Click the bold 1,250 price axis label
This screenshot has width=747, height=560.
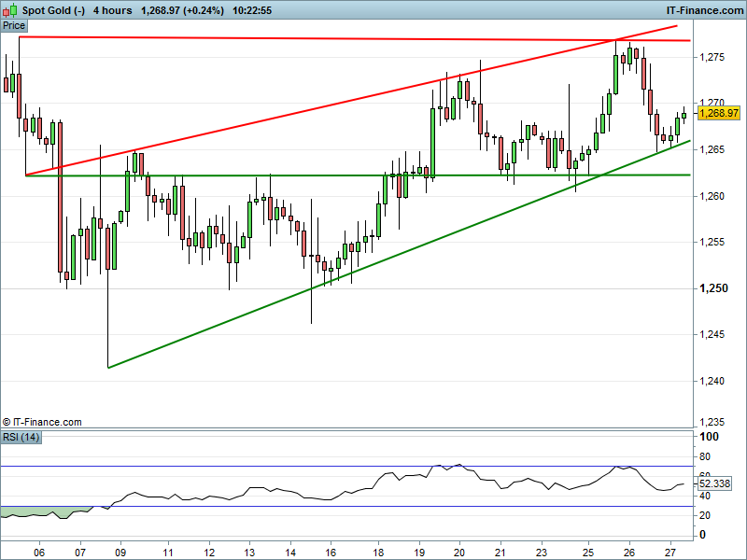tap(713, 288)
